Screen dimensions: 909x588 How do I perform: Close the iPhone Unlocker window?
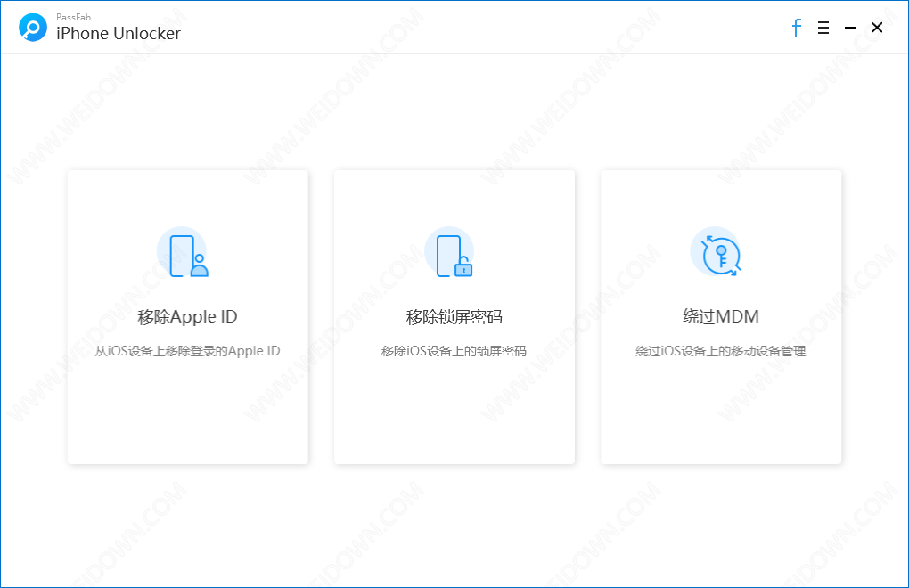coord(877,28)
